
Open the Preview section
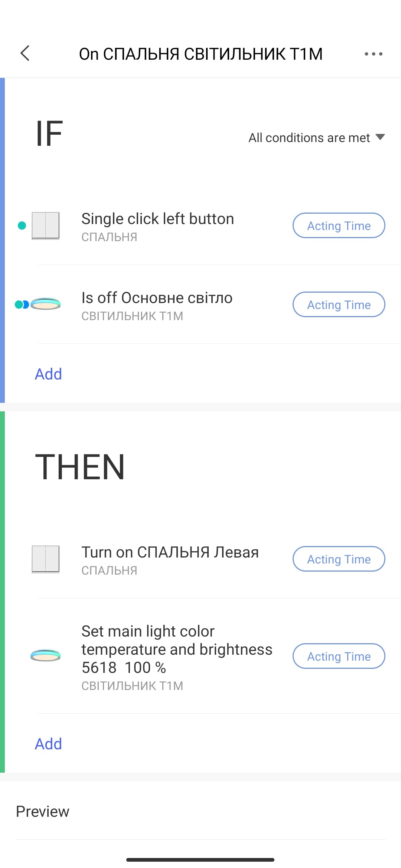click(x=43, y=811)
